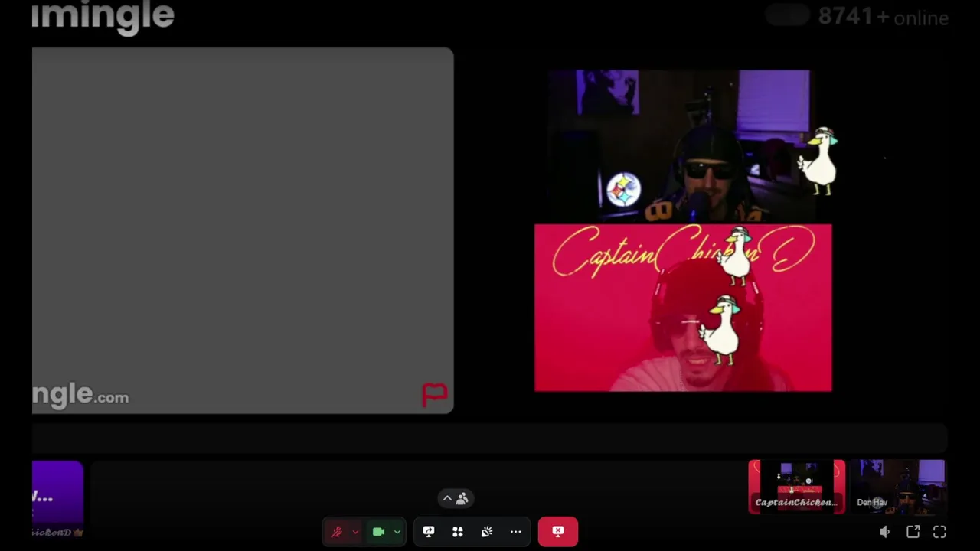Image resolution: width=980 pixels, height=551 pixels.
Task: Click the duck sticker beside the top video
Action: click(x=819, y=161)
